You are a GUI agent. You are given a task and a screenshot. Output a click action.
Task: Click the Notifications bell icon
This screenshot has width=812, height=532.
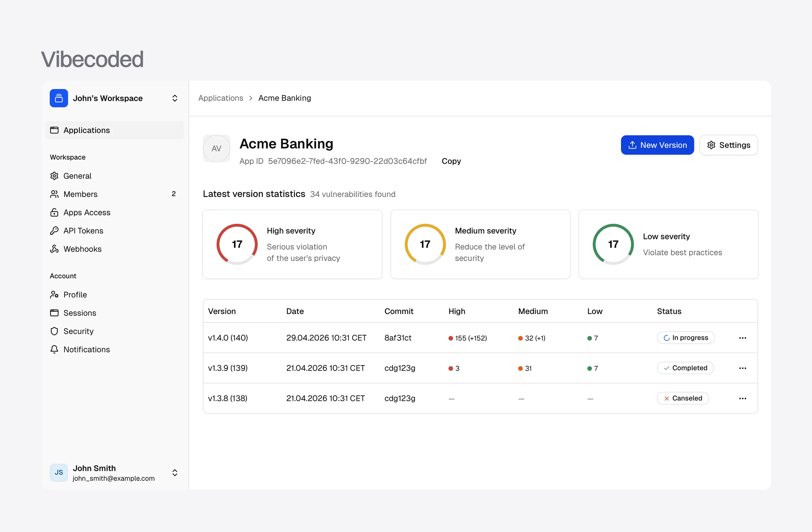[54, 350]
